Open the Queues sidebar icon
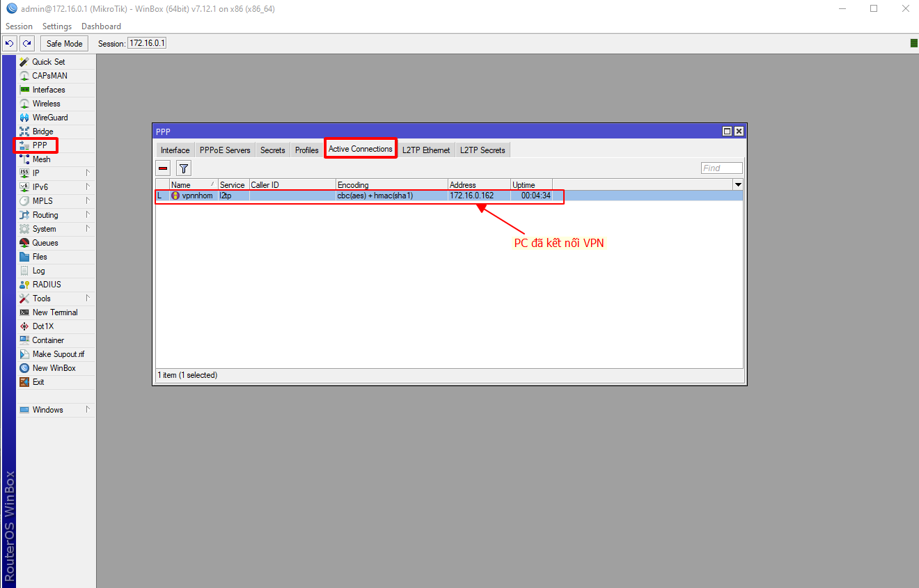The height and width of the screenshot is (588, 919). pos(24,243)
